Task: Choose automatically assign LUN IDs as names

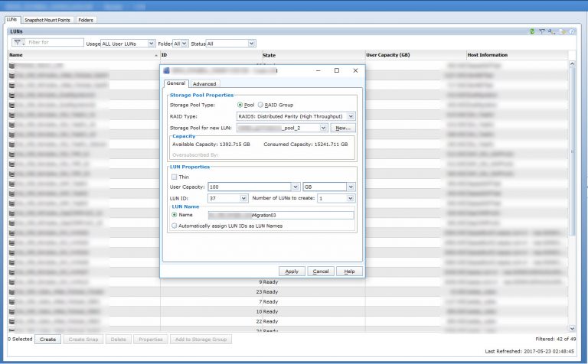Action: click(174, 226)
